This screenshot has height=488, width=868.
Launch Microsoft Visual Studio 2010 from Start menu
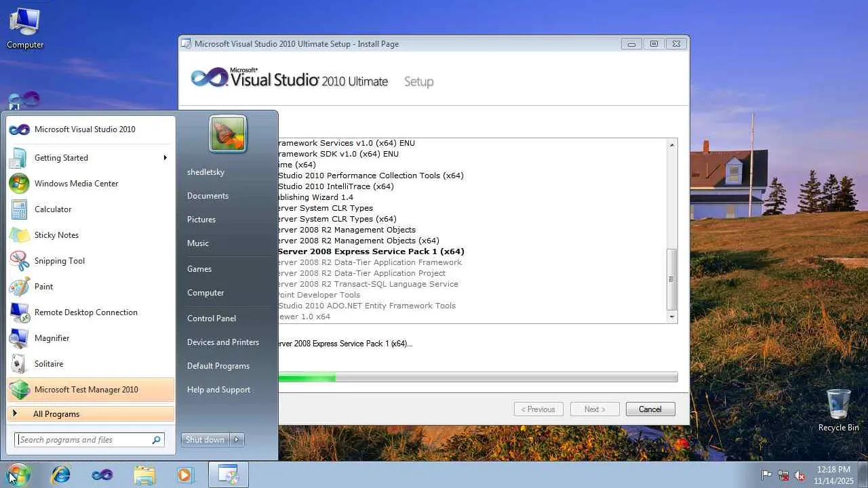click(91, 129)
